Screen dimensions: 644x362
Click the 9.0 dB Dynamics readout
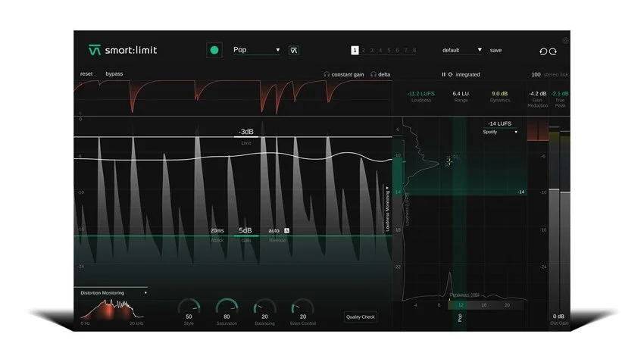pos(500,94)
